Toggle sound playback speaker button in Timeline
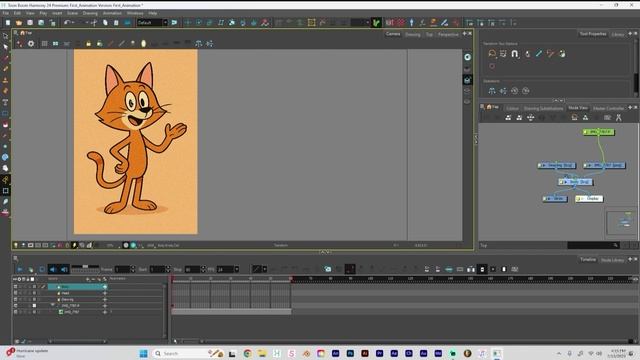 point(53,269)
